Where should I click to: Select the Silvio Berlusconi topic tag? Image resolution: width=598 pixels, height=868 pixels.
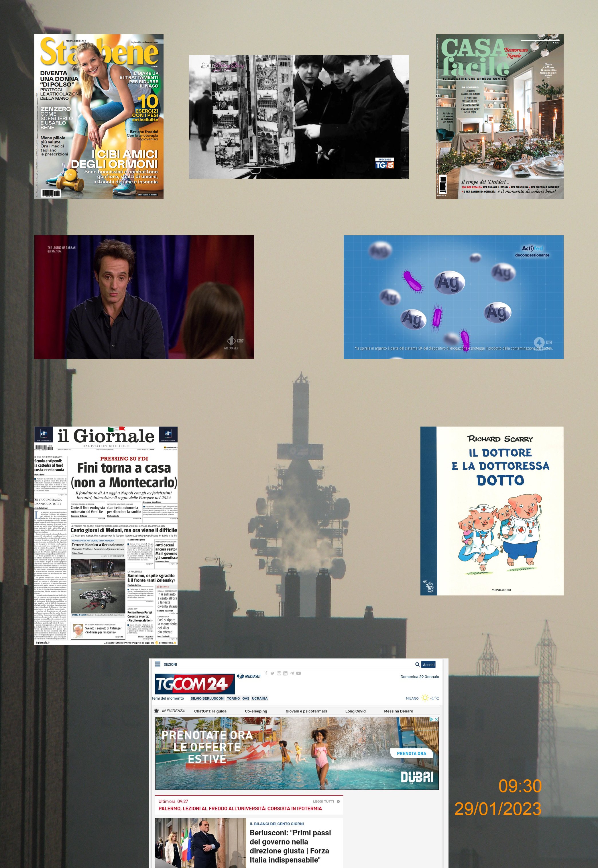(207, 698)
